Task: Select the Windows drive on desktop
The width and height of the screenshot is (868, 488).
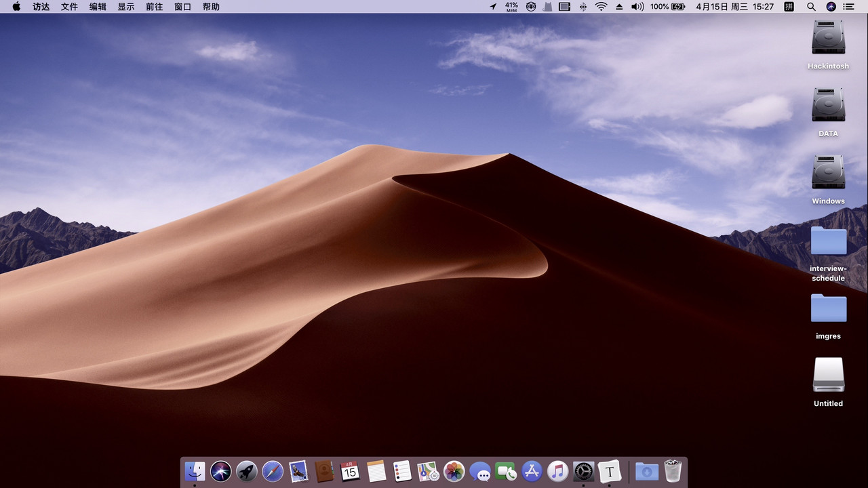Action: 828,172
